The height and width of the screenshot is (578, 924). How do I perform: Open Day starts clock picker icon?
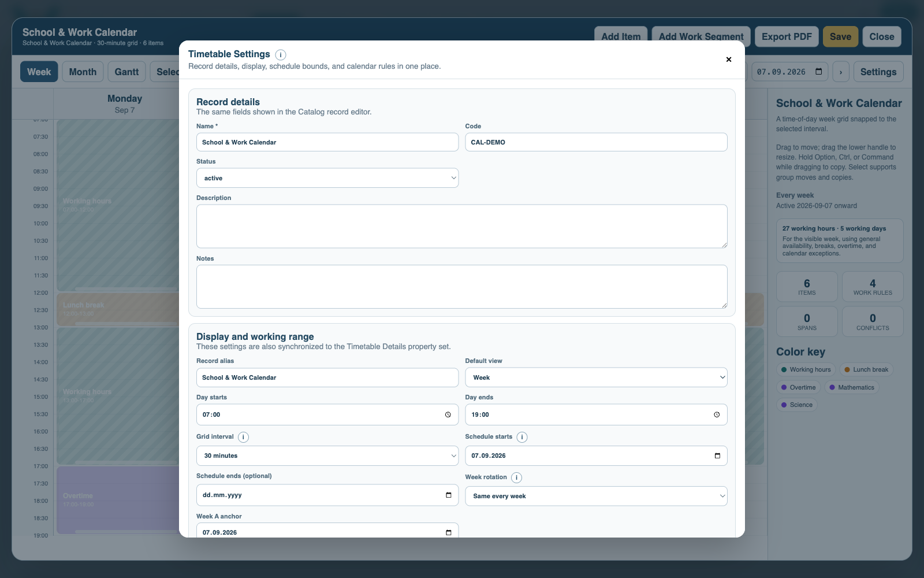pos(448,414)
